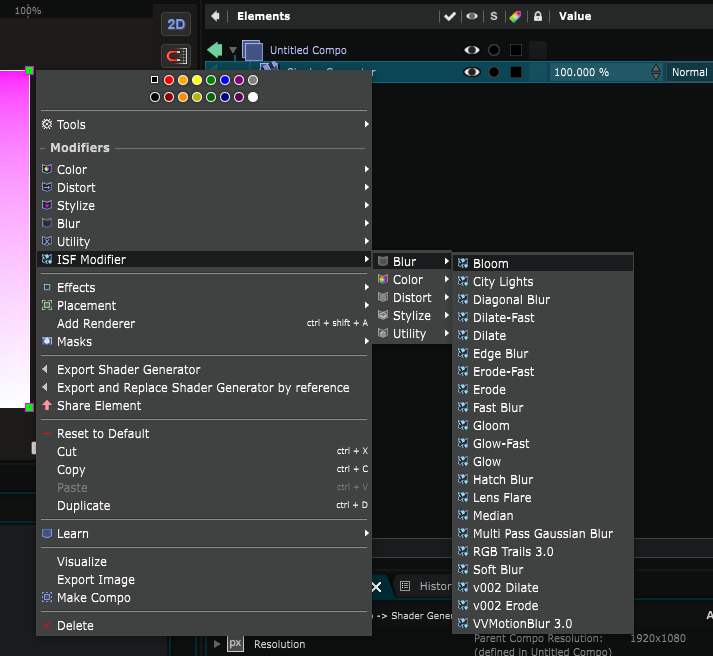Viewport: 713px width, 656px height.
Task: Collapse the Untitled Compo tree arrow
Action: tap(233, 50)
